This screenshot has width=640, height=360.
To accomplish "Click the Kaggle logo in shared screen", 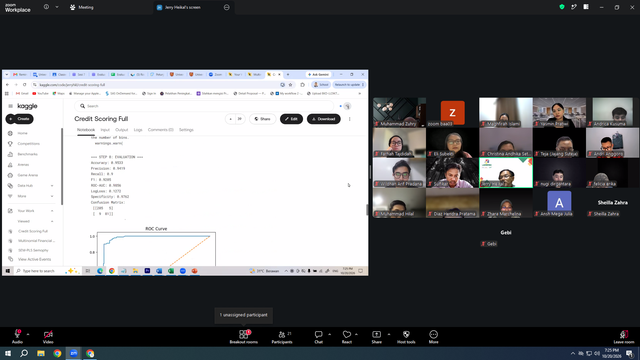I will click(27, 106).
